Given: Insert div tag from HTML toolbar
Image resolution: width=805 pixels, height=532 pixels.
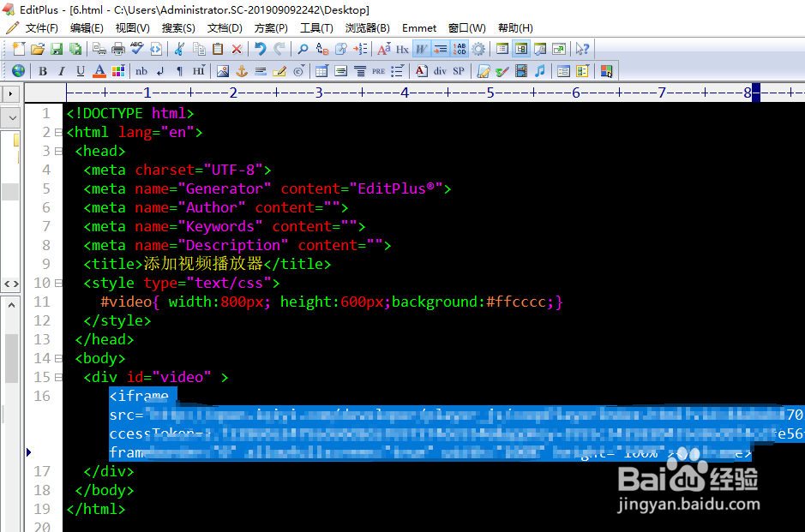Looking at the screenshot, I should coord(440,71).
